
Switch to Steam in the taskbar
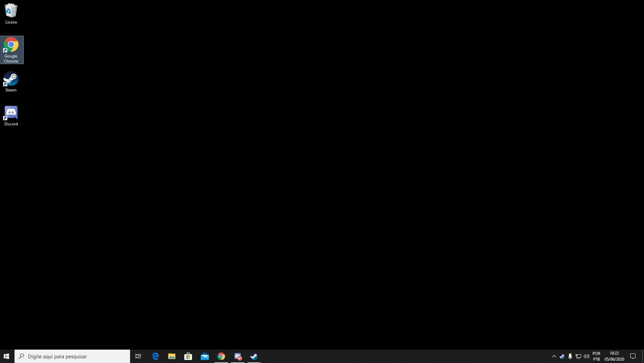254,356
